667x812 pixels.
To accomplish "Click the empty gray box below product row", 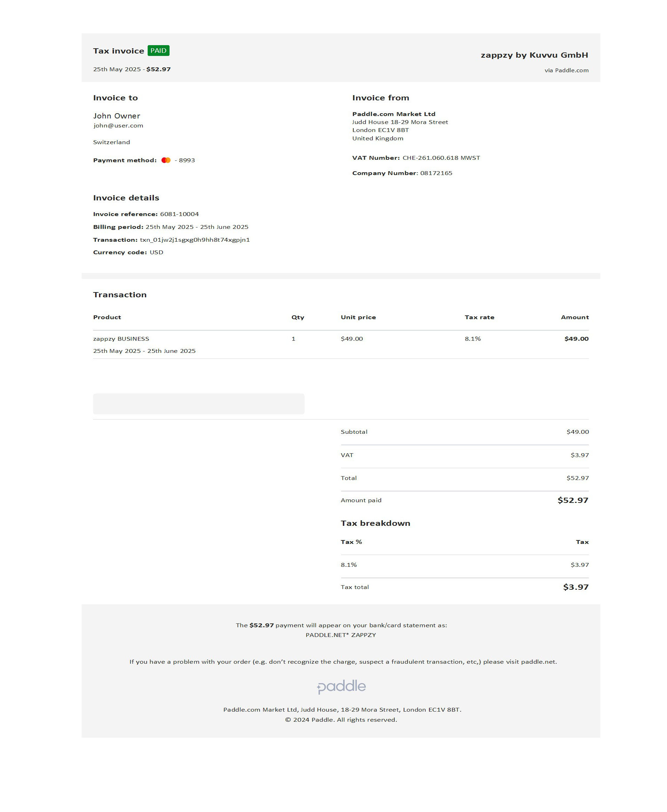I will (199, 404).
